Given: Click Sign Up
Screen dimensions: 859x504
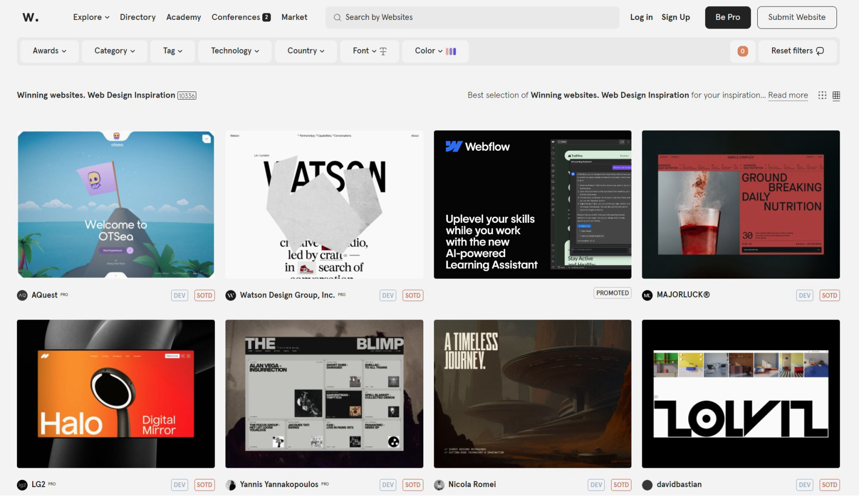Looking at the screenshot, I should point(675,17).
